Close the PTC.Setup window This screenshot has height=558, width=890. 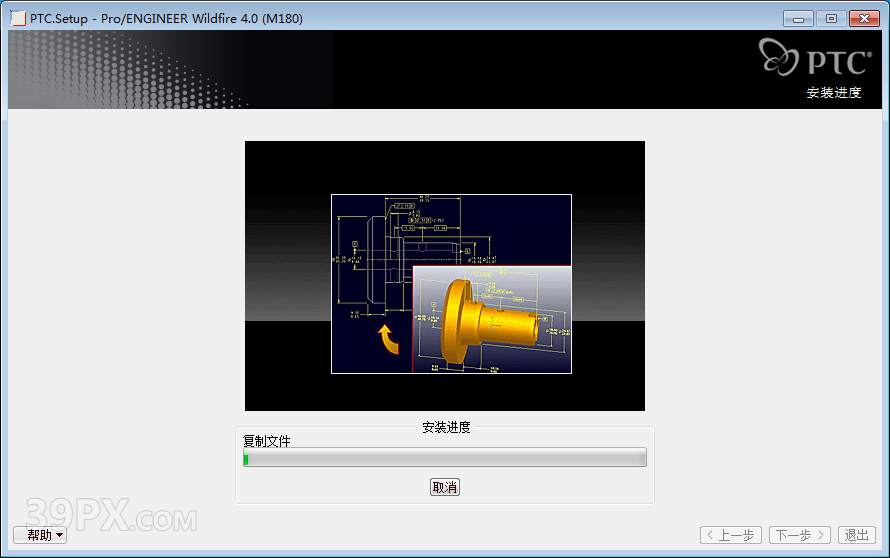[x=864, y=19]
